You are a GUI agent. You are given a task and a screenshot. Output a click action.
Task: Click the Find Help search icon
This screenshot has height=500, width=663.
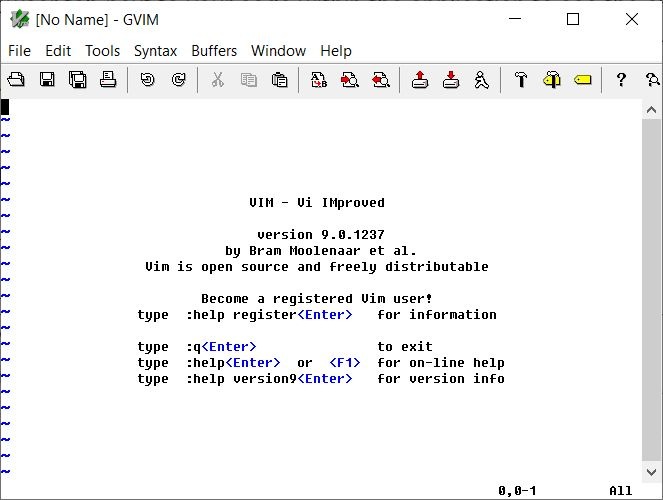pos(652,79)
